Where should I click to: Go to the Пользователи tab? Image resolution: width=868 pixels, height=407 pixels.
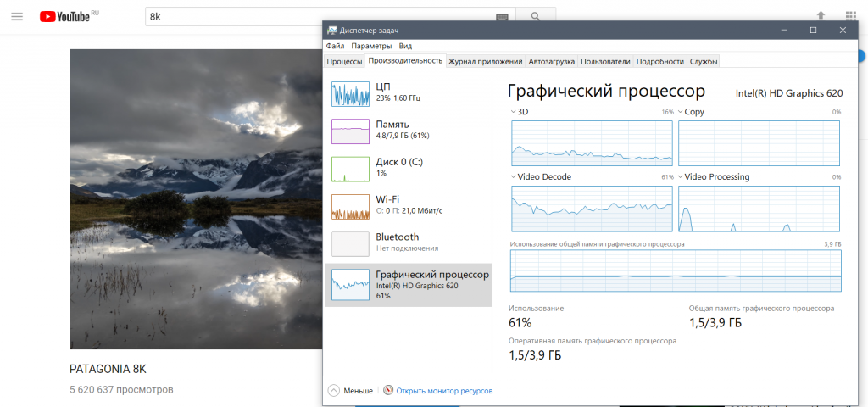(x=605, y=61)
